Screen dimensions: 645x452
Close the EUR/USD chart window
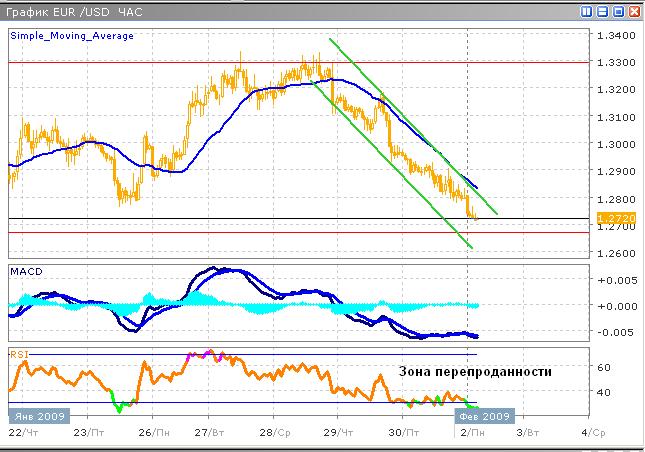(x=634, y=11)
